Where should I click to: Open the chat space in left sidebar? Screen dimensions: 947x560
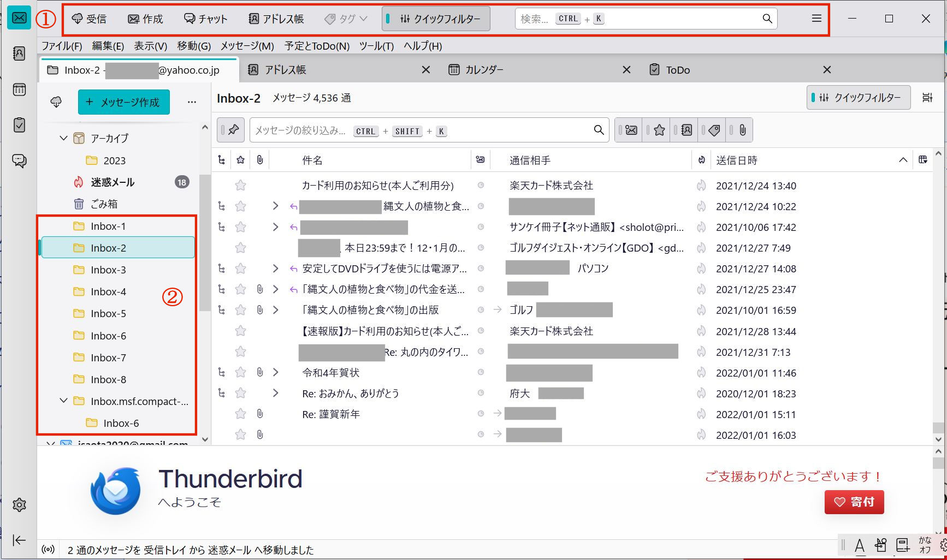[19, 160]
